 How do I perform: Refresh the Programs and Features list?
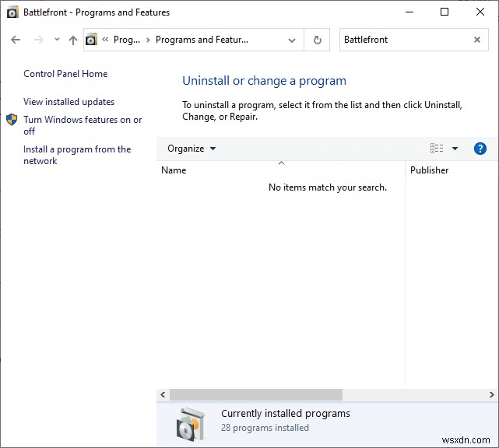317,40
